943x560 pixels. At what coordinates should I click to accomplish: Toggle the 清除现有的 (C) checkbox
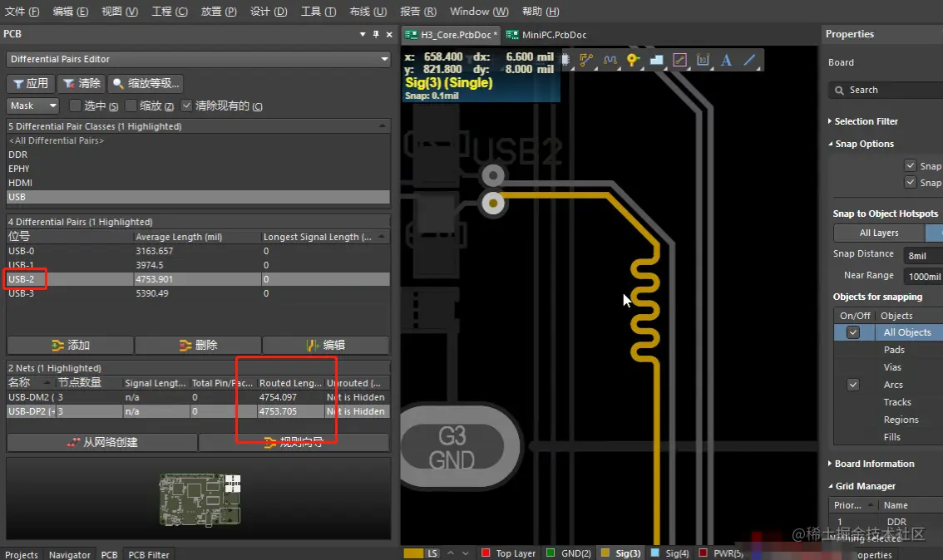point(186,106)
